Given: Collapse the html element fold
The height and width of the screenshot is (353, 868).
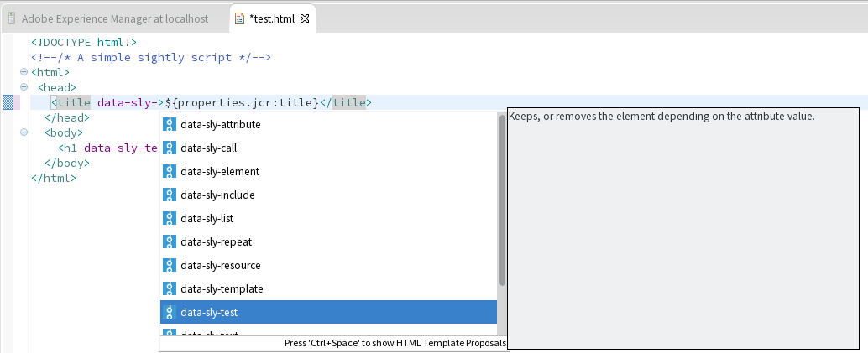Looking at the screenshot, I should (24, 72).
